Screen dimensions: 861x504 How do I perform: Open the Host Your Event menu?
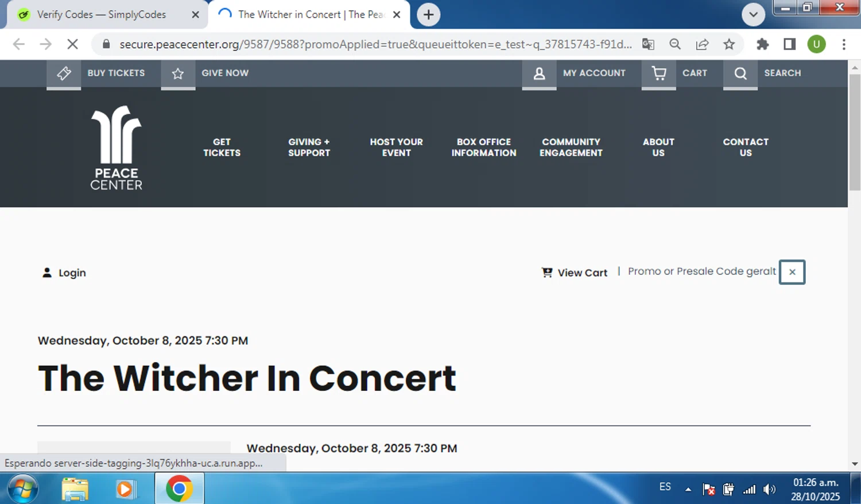(x=396, y=148)
